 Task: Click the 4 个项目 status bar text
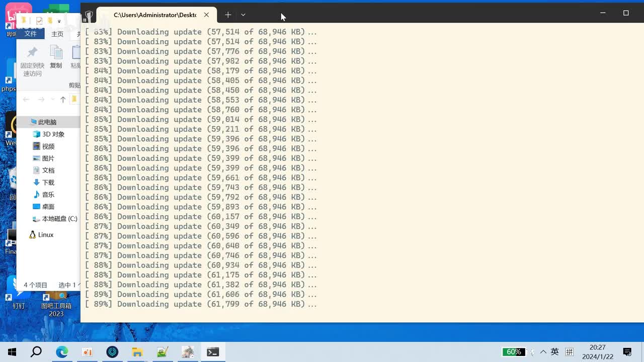pyautogui.click(x=35, y=285)
